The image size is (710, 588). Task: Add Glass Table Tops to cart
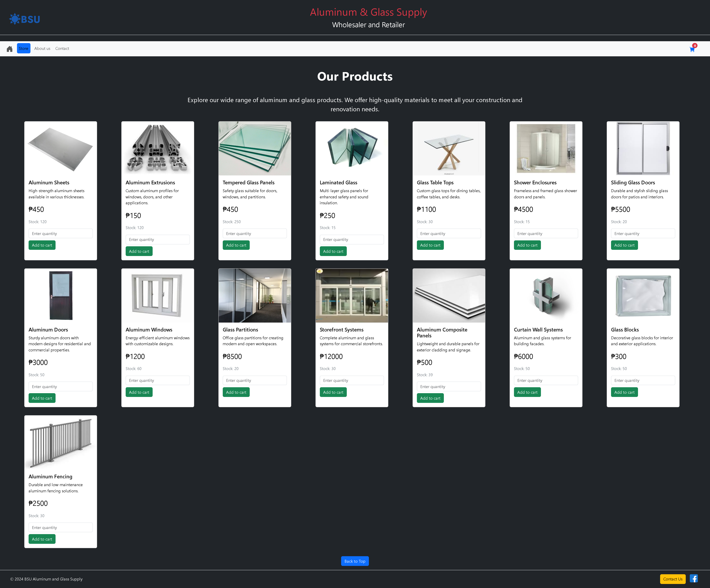(430, 245)
